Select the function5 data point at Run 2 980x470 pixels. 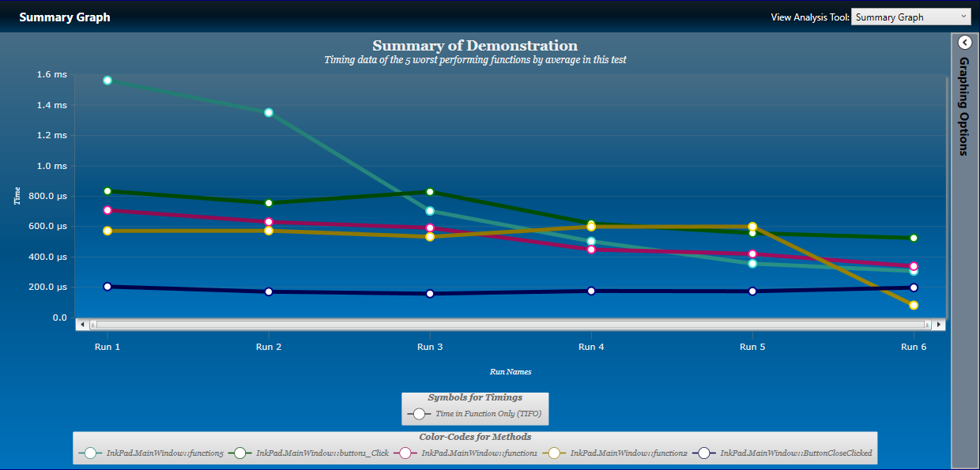click(269, 113)
